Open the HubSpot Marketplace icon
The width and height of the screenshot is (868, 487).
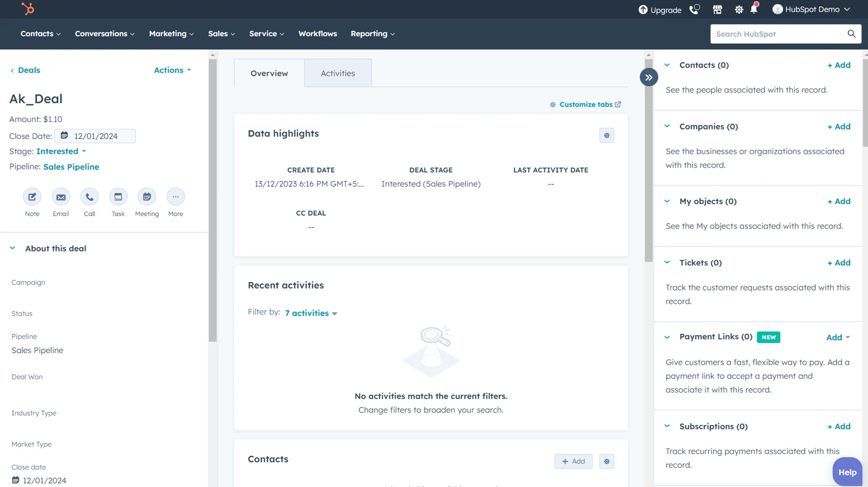(x=717, y=9)
